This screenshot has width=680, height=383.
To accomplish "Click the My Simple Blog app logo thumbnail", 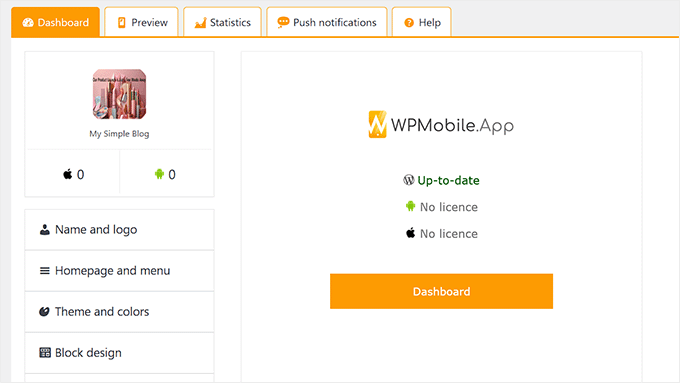I will [119, 94].
